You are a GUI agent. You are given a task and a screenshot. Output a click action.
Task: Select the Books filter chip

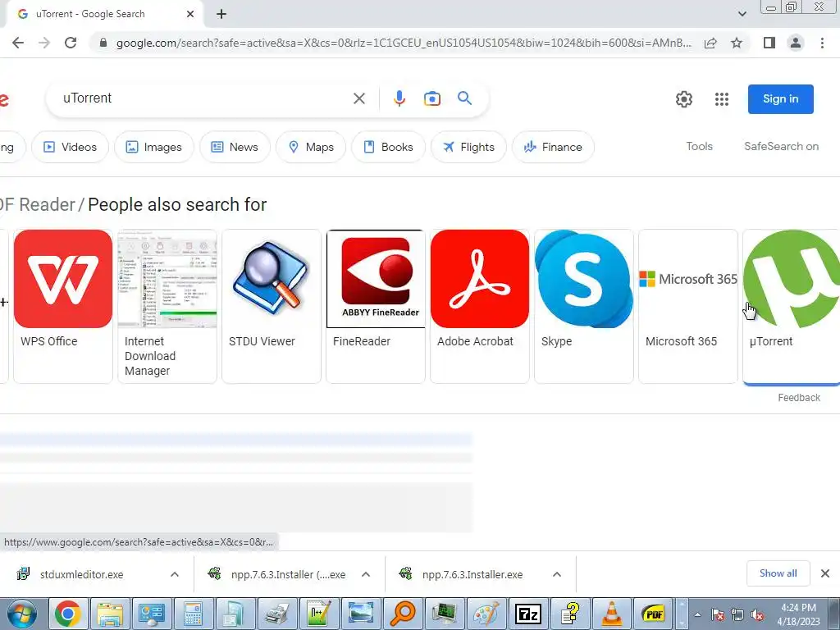click(388, 147)
